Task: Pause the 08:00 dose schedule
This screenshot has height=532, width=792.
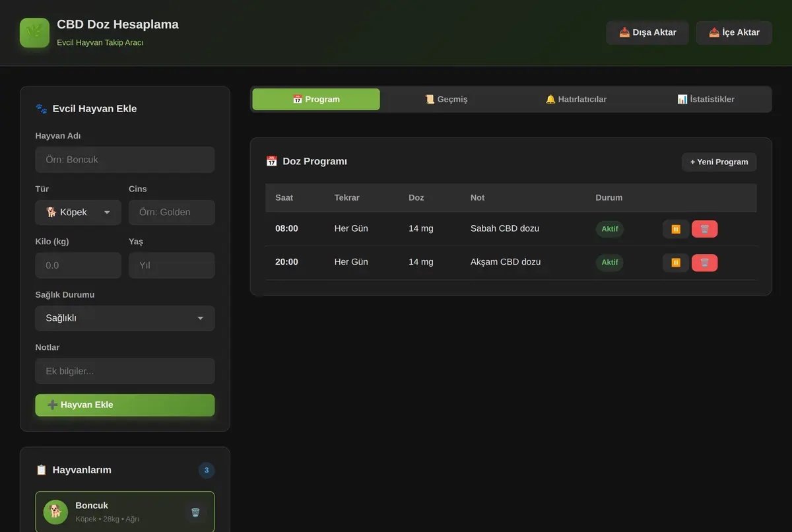Action: [x=676, y=229]
